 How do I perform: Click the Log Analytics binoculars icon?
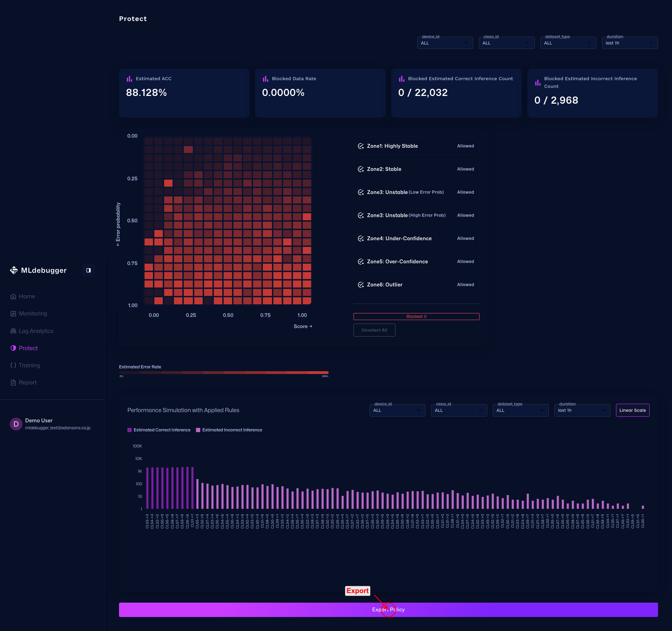pyautogui.click(x=13, y=331)
